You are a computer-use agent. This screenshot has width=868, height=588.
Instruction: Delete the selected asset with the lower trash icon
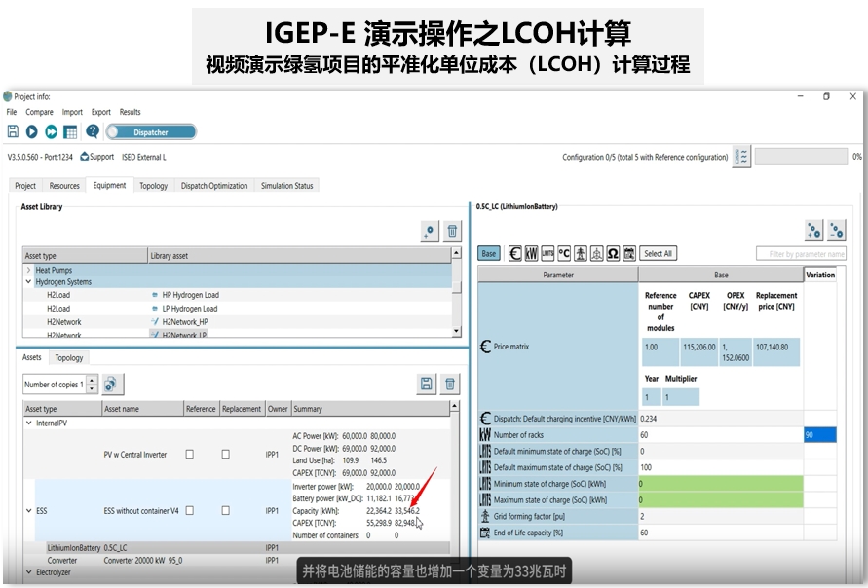(449, 385)
